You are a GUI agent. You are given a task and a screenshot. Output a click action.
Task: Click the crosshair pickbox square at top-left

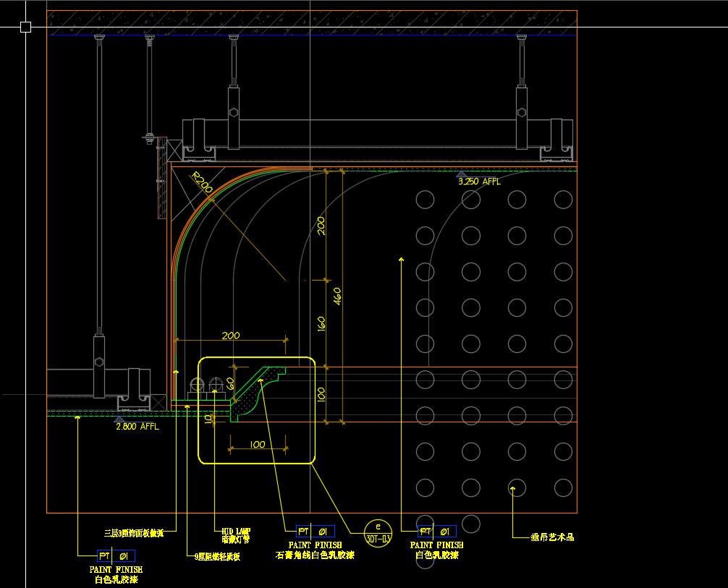point(26,27)
